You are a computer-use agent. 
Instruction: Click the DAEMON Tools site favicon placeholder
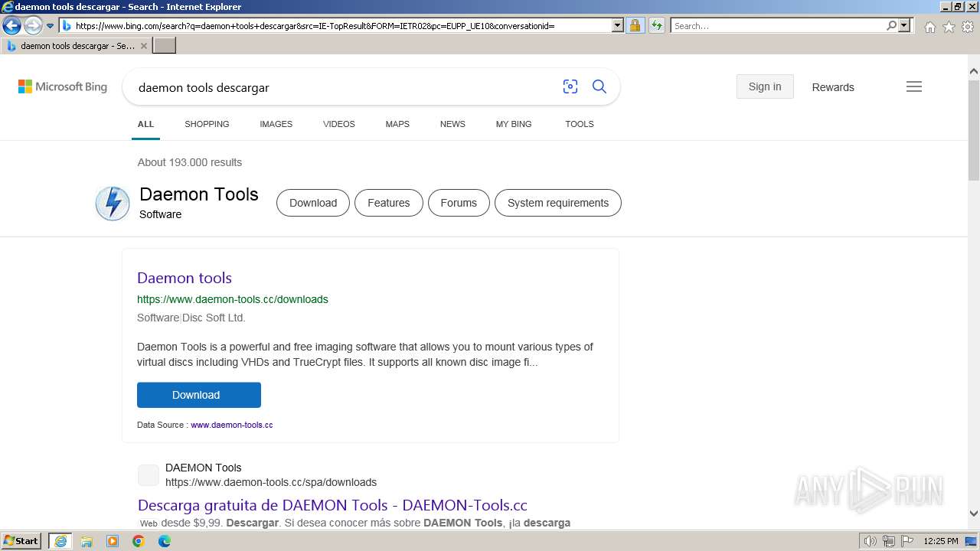149,475
